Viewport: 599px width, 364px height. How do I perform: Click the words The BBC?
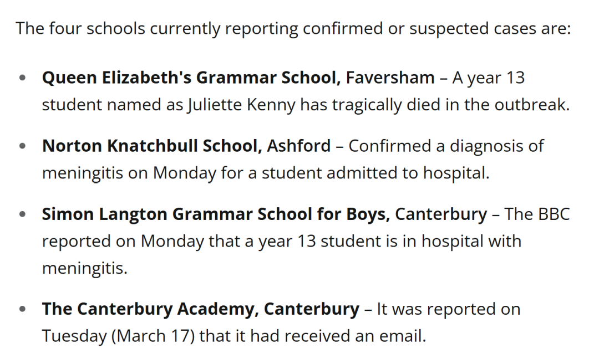[x=536, y=214]
